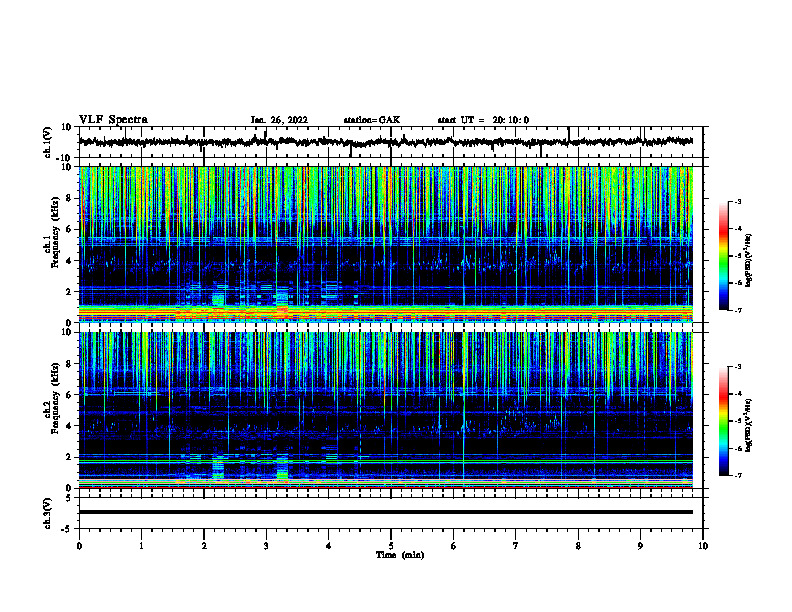Click the "start UT = 20:10:0" header text
Screen dimensions: 792x612
click(x=483, y=120)
